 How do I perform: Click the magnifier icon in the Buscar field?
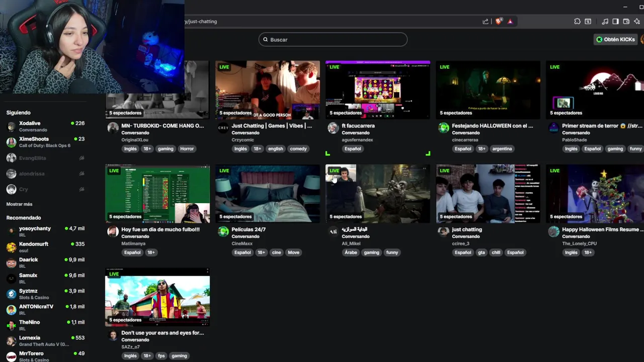(265, 40)
